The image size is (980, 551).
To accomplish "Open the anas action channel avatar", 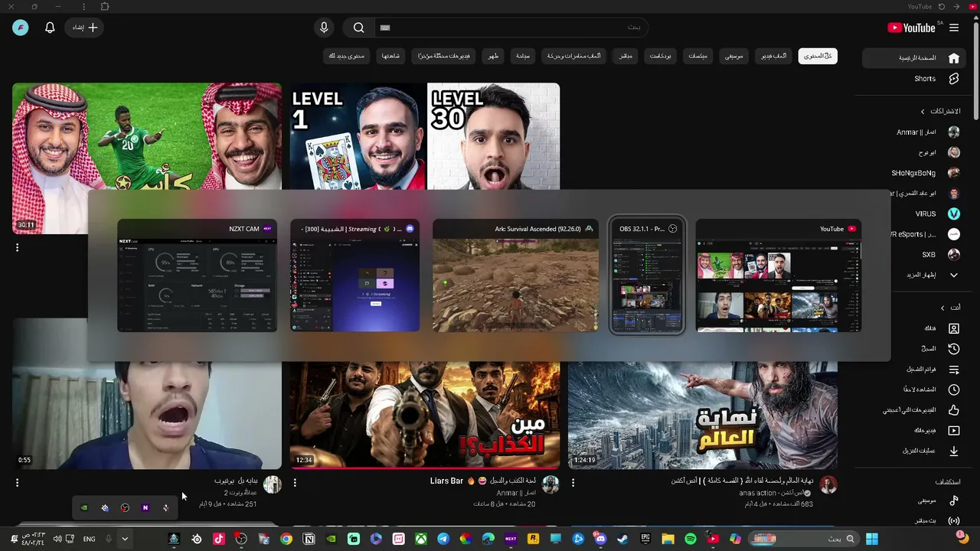I will tap(828, 484).
